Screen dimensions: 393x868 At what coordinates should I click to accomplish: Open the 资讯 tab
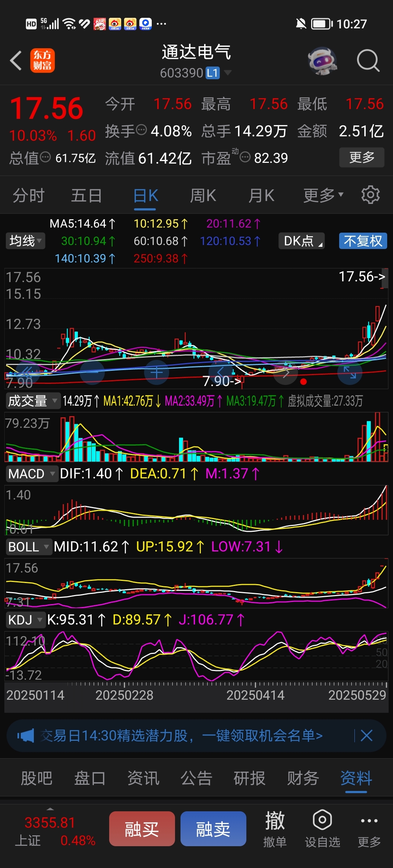click(x=143, y=778)
